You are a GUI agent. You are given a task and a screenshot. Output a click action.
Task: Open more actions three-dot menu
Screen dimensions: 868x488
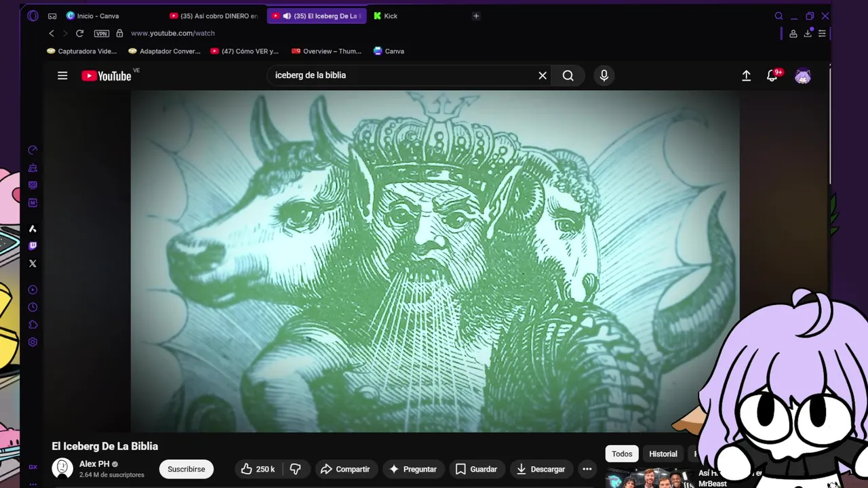click(x=587, y=469)
